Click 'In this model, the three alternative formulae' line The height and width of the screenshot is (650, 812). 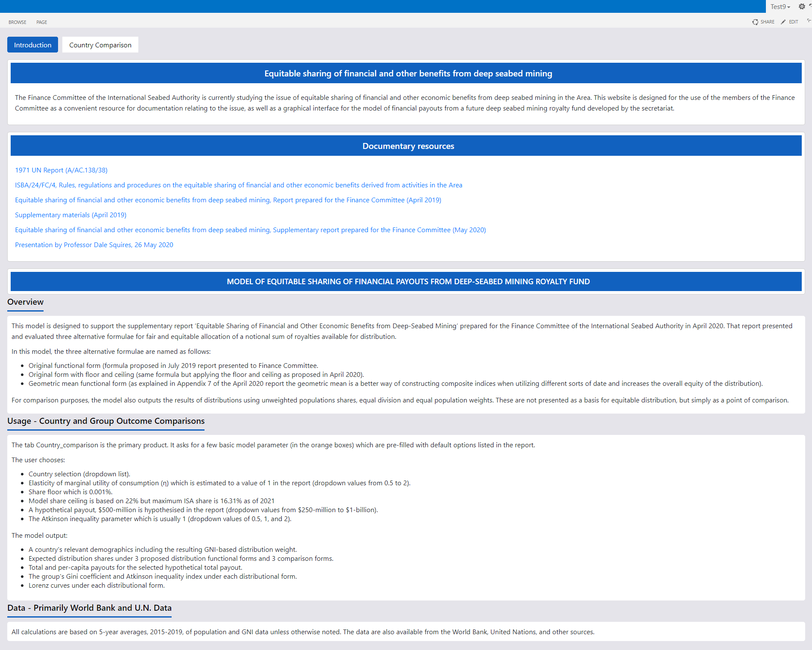click(x=111, y=351)
